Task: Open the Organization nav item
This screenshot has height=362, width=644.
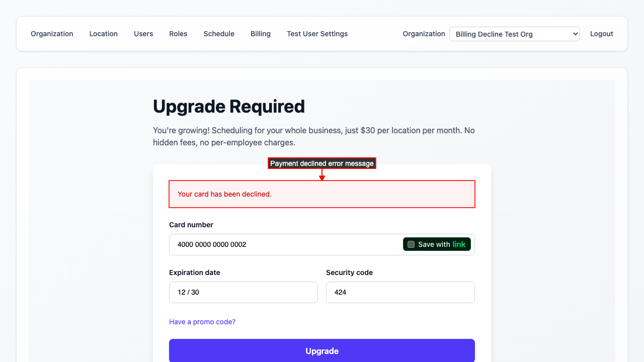Action: coord(52,34)
